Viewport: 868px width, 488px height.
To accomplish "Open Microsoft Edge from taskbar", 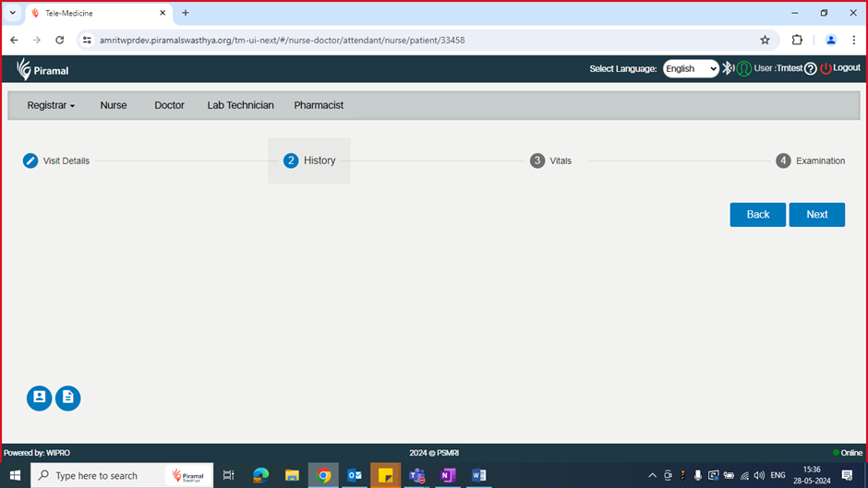I will click(x=260, y=475).
